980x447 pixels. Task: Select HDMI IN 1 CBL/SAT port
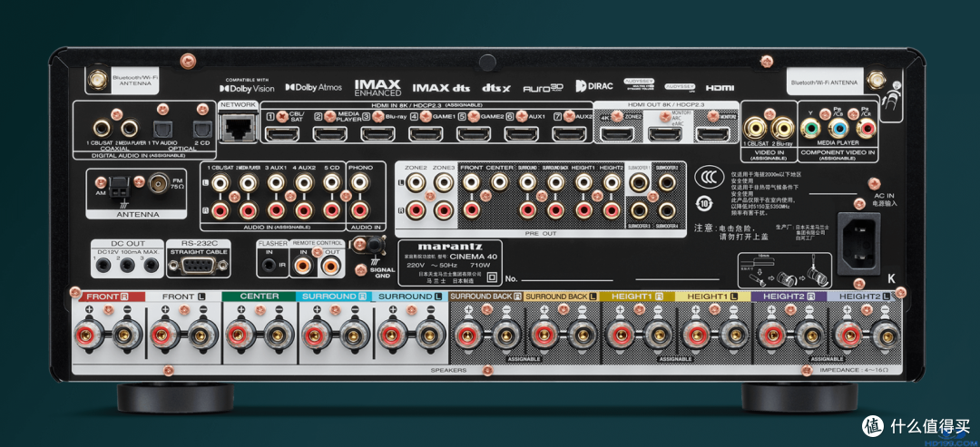pyautogui.click(x=282, y=133)
